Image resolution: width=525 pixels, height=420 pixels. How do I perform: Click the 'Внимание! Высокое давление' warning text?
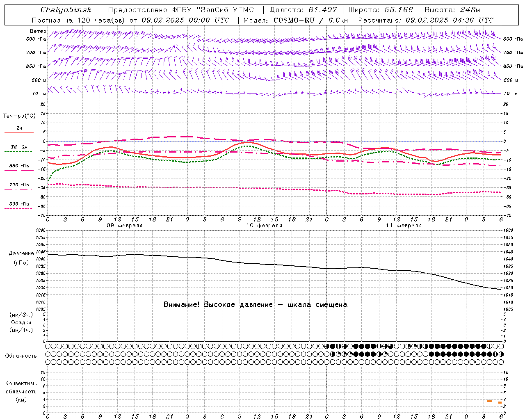click(218, 304)
